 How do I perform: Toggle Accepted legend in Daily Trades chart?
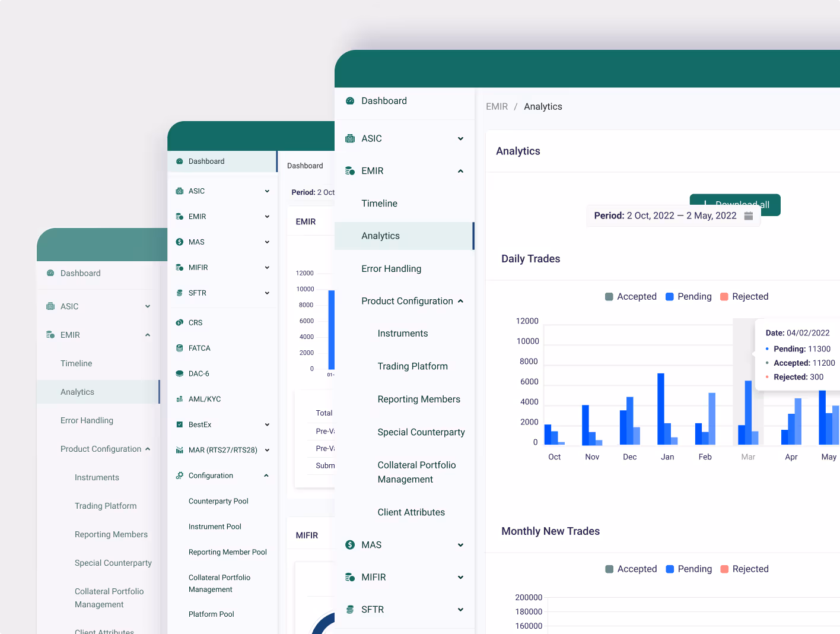click(631, 297)
